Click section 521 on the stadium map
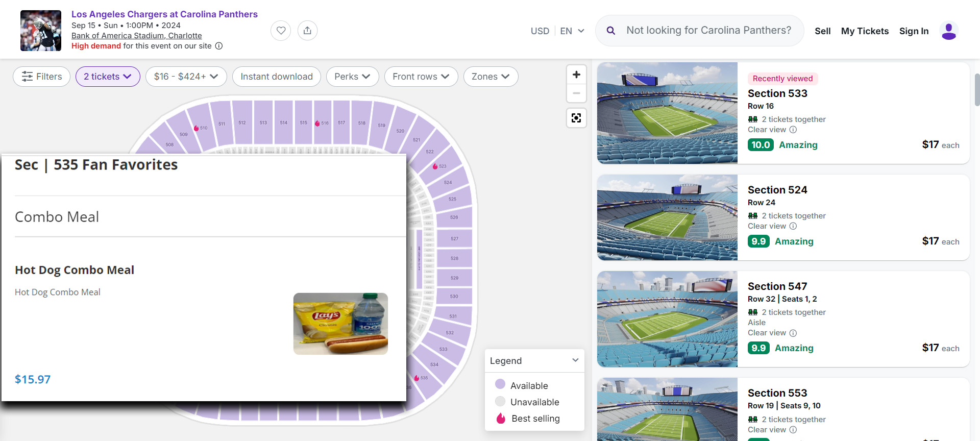This screenshot has width=980, height=441. click(416, 139)
